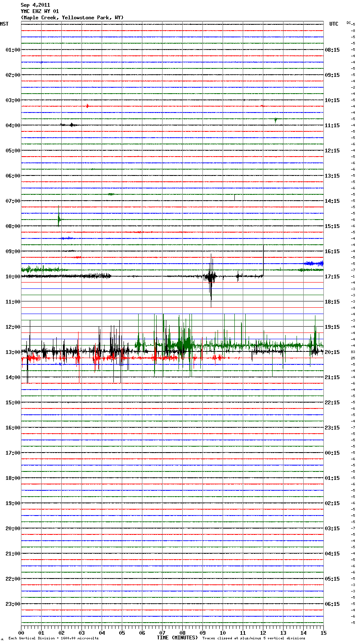Click the DC offset value "25"
The height and width of the screenshot is (644, 357).
[x=353, y=358]
